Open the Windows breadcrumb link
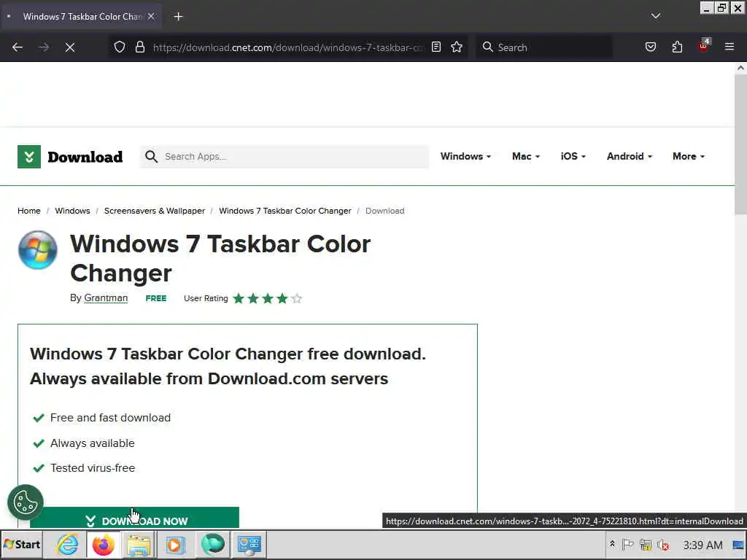Screen dimensions: 747x560 (72, 211)
